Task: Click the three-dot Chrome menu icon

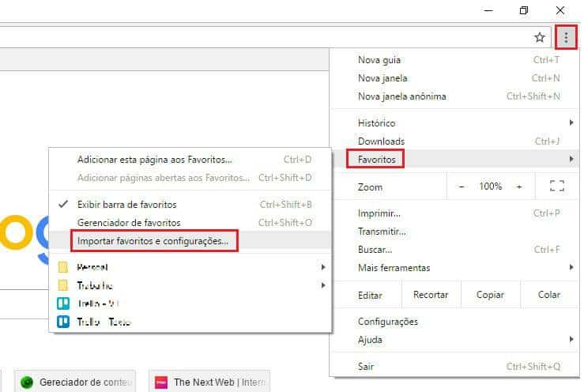Action: pyautogui.click(x=567, y=37)
